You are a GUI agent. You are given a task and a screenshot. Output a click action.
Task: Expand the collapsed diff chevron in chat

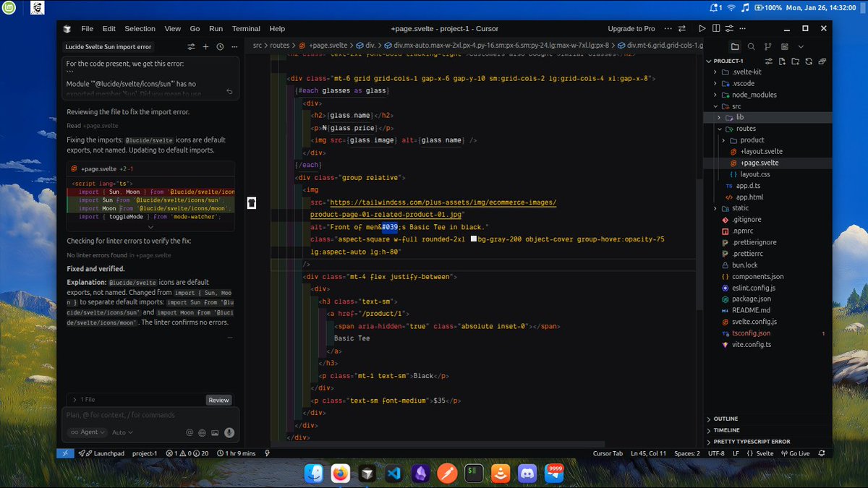tap(150, 226)
